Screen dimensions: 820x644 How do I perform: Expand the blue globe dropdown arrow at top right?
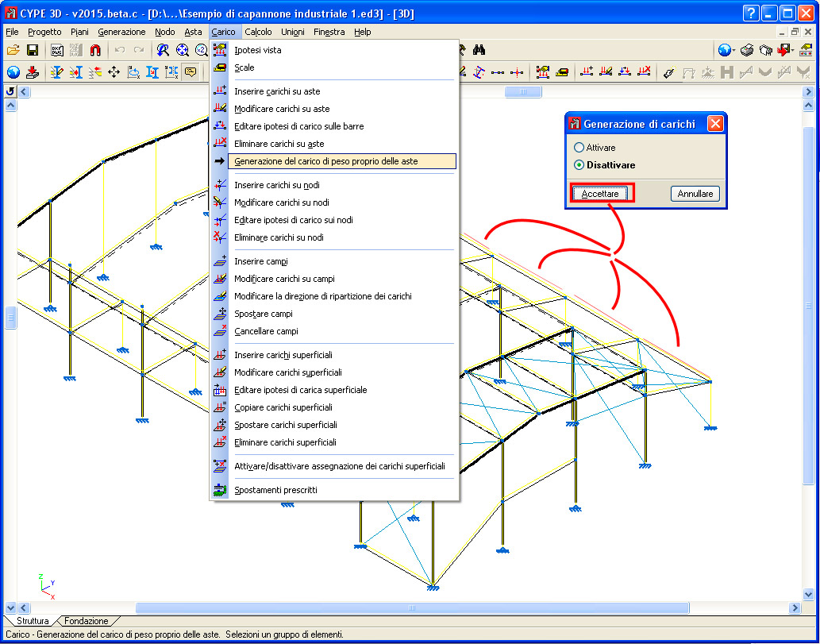tap(733, 51)
